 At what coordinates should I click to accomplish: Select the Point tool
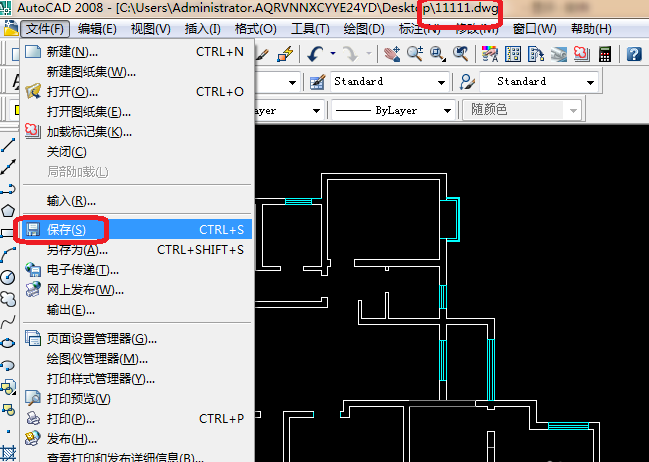pyautogui.click(x=8, y=431)
